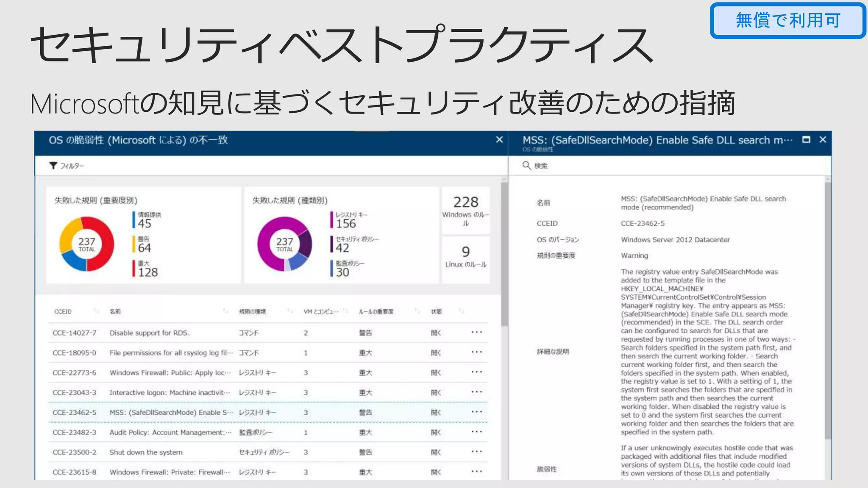Open ellipsis menu for CCE-23462-5 row

click(x=477, y=412)
